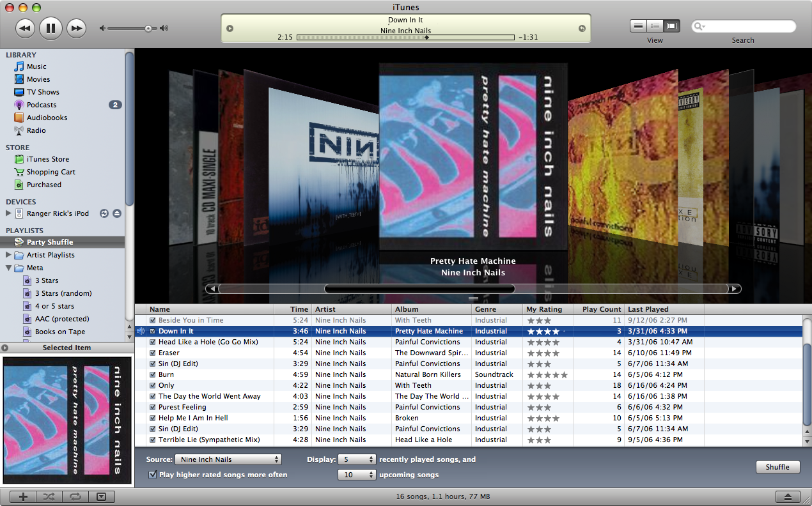Click the Search field
Image resolution: width=812 pixels, height=506 pixels.
coord(744,26)
